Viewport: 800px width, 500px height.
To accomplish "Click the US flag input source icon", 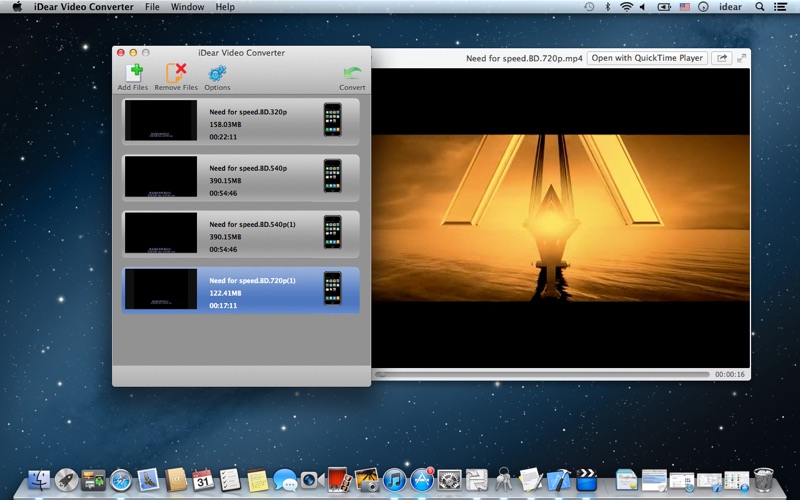I will coord(685,7).
